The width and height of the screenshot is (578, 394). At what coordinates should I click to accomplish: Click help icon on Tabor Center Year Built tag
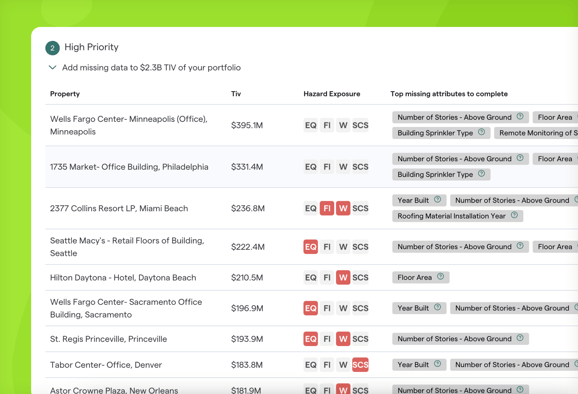pyautogui.click(x=437, y=364)
